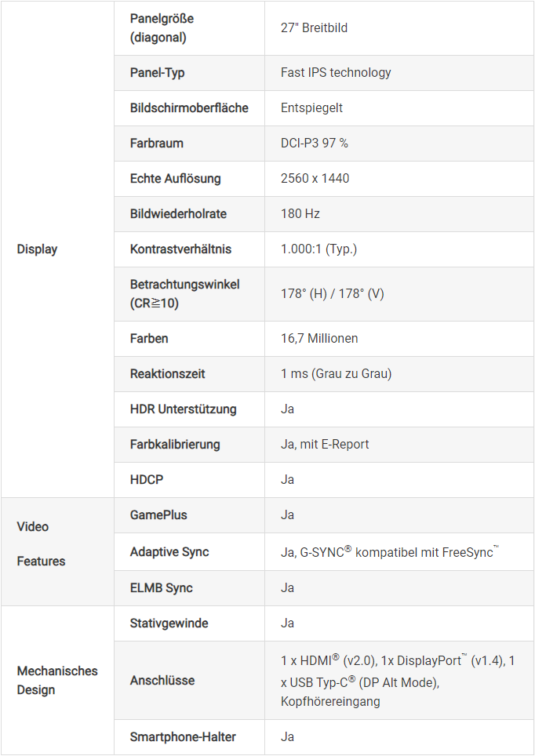535x756 pixels.
Task: Click the Echte Auflösung label
Action: click(175, 179)
